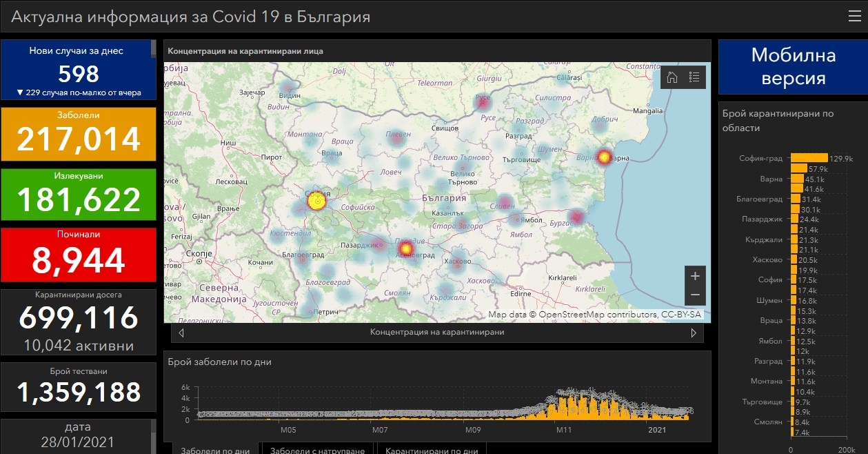Go to next map with right arrow
This screenshot has height=454, width=868.
[x=694, y=333]
